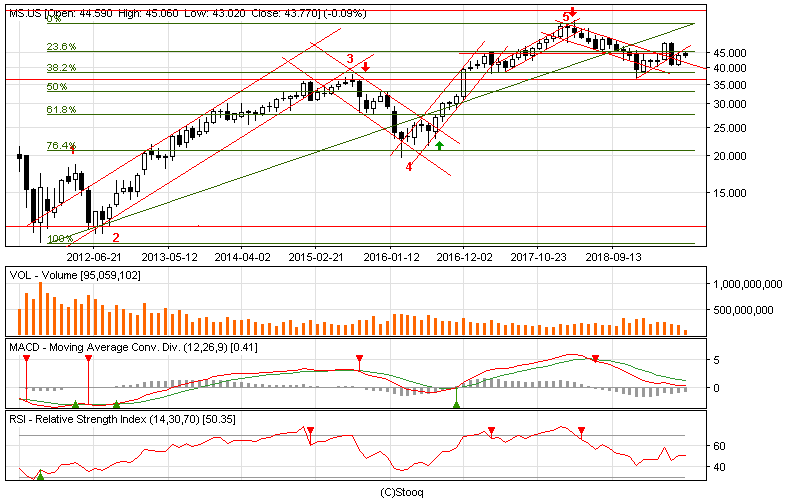800x500 pixels.
Task: Click the green up arrow near wave 4
Action: coord(439,145)
